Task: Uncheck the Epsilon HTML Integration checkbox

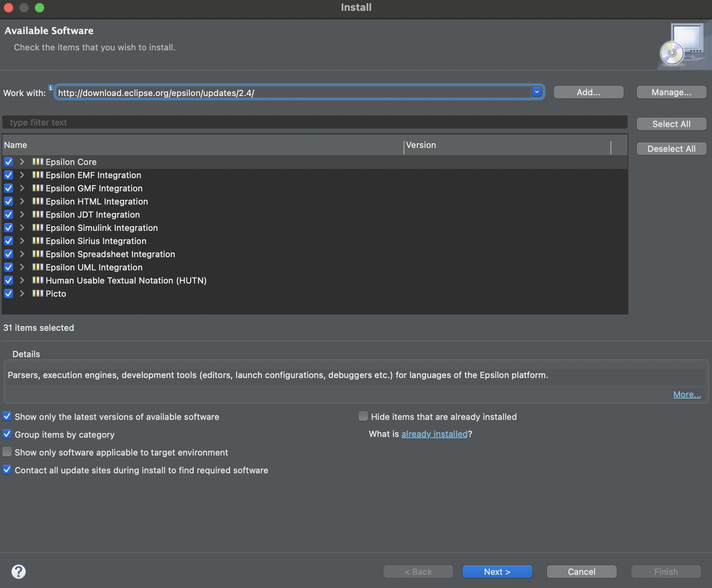Action: point(9,201)
